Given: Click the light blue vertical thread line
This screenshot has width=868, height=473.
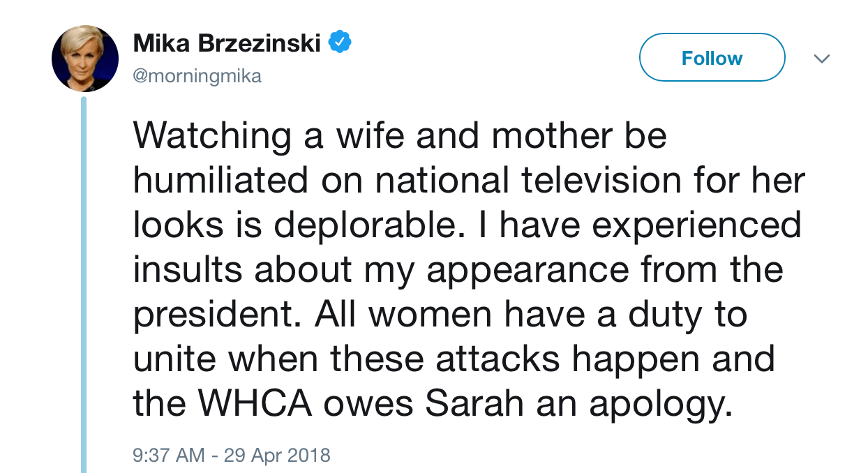Looking at the screenshot, I should click(84, 279).
